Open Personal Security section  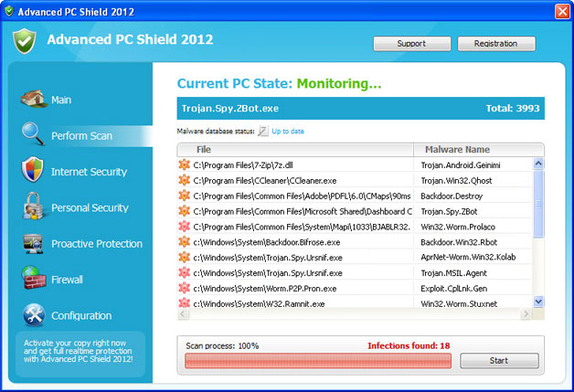90,207
